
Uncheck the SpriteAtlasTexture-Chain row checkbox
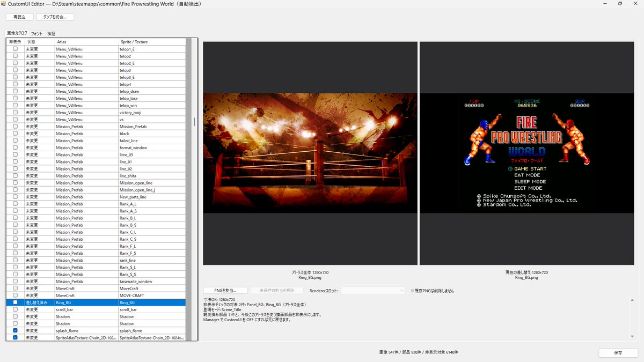point(15,338)
